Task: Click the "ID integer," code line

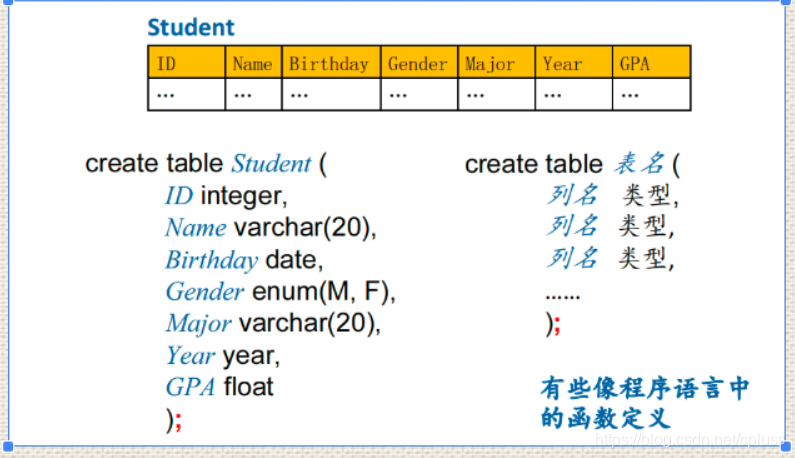Action: (226, 196)
